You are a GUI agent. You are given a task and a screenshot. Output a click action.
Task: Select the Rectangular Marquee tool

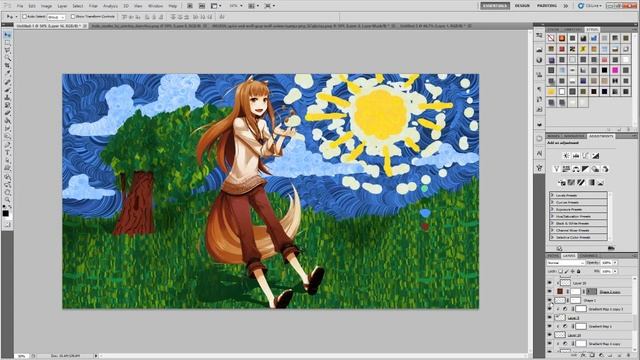pos(7,43)
